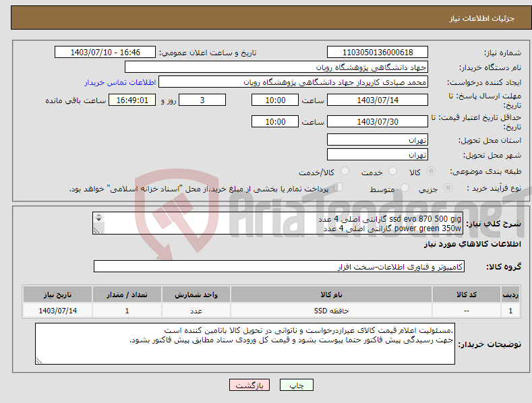Click table cell date 1403/07/14

coord(58,311)
